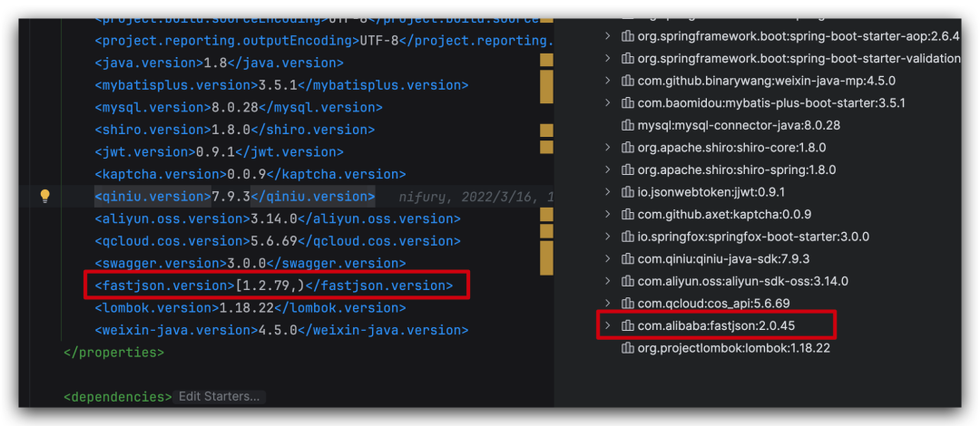Click the library icon of spring-boot-starter-aop
The height and width of the screenshot is (426, 980).
628,36
